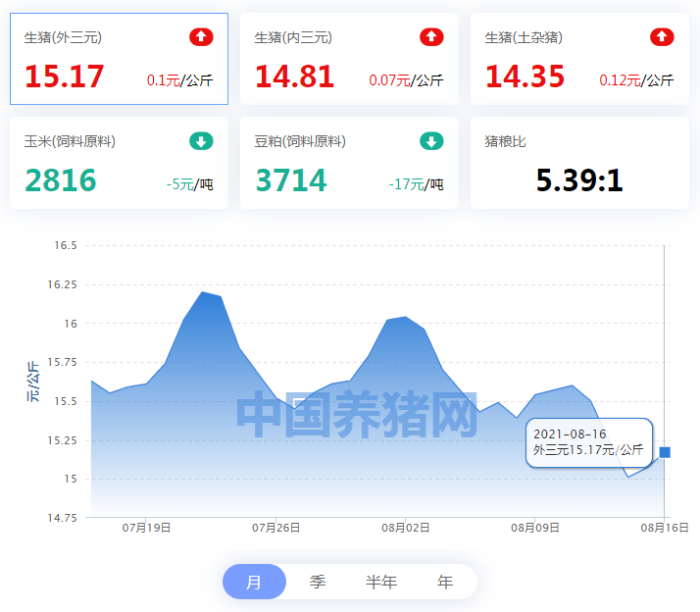Click the 14.35 price value
The width and height of the screenshot is (700, 612).
click(525, 76)
